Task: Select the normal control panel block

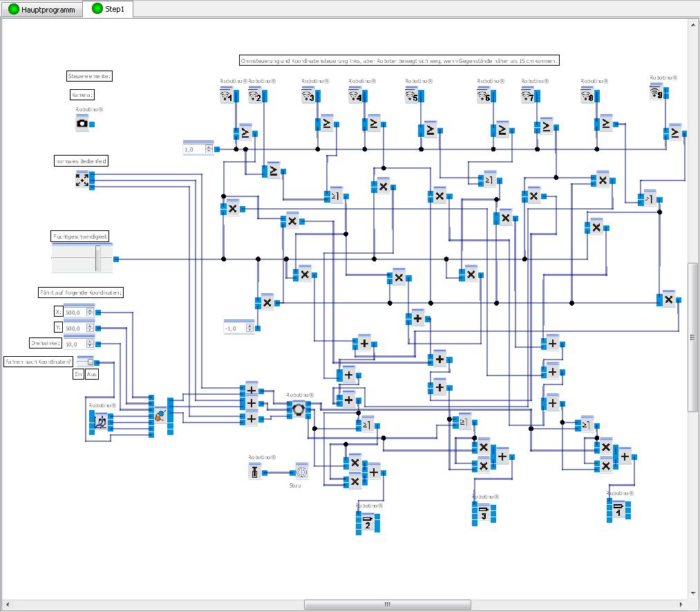Action: pos(82,180)
